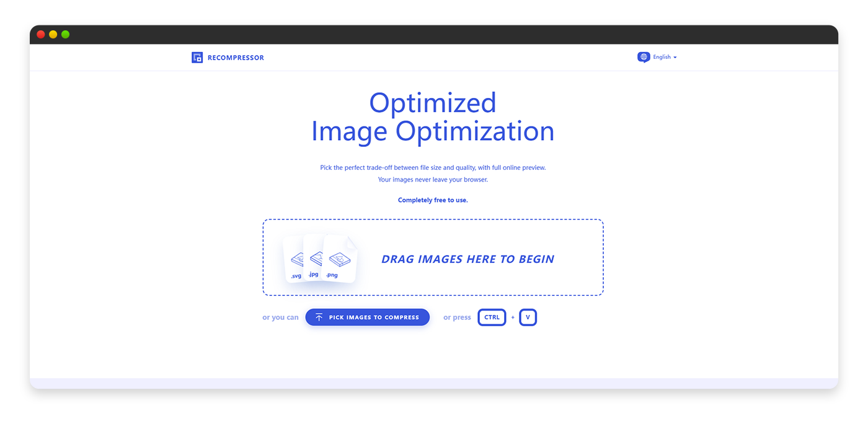Click the V key badge
This screenshot has height=434, width=868.
click(528, 317)
